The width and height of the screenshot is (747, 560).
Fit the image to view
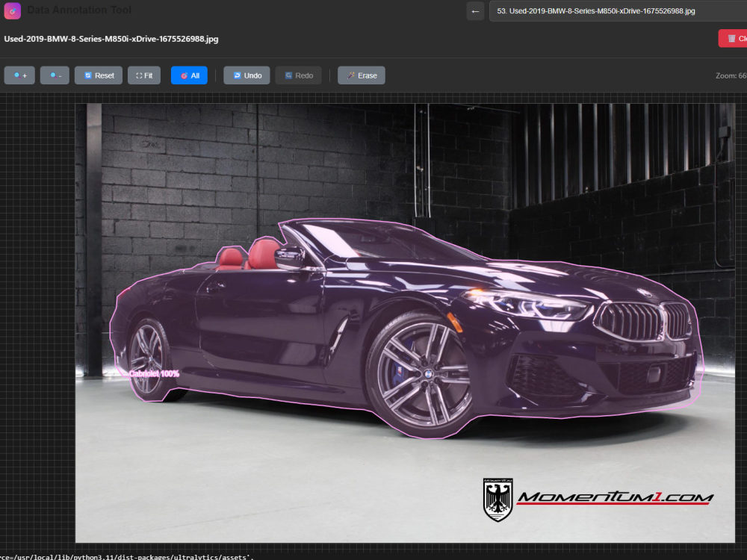pyautogui.click(x=144, y=75)
